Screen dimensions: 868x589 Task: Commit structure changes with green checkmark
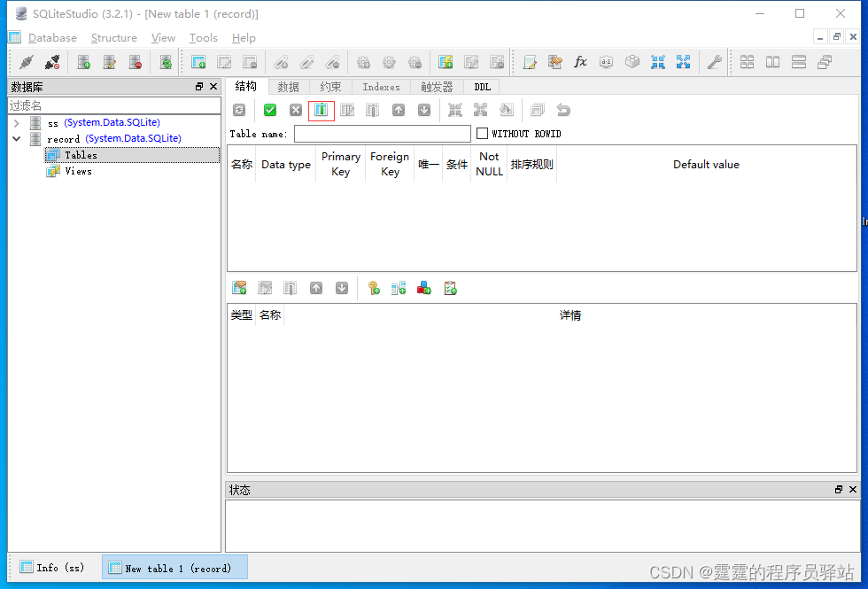tap(270, 110)
